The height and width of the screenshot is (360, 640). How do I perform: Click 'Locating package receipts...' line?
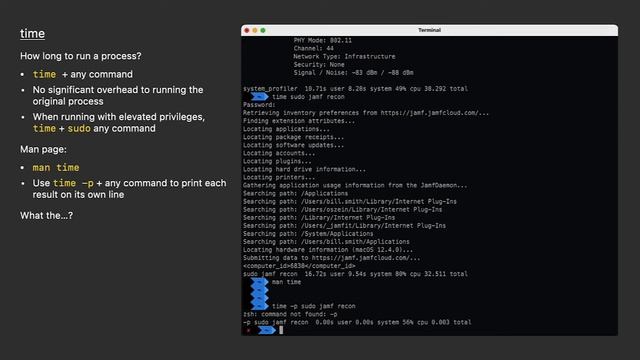(293, 137)
